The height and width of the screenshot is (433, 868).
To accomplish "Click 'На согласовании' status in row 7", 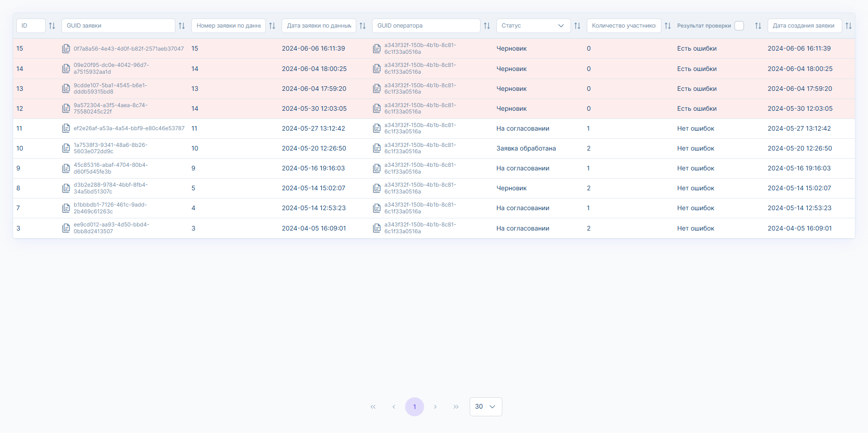I will (x=523, y=208).
